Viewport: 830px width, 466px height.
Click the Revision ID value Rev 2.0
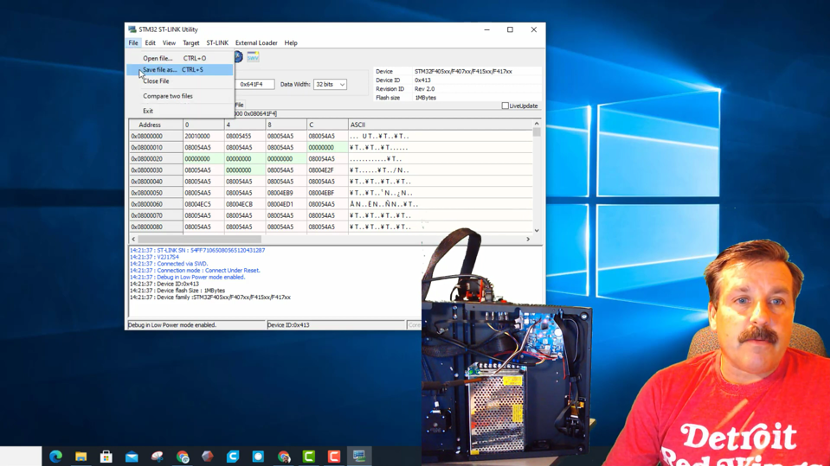point(425,89)
